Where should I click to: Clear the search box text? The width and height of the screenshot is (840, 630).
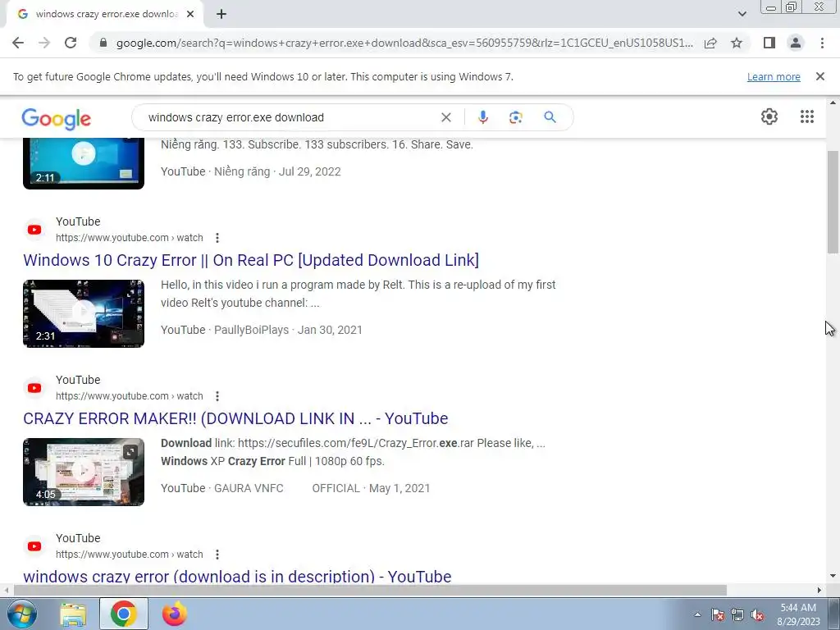(x=445, y=117)
